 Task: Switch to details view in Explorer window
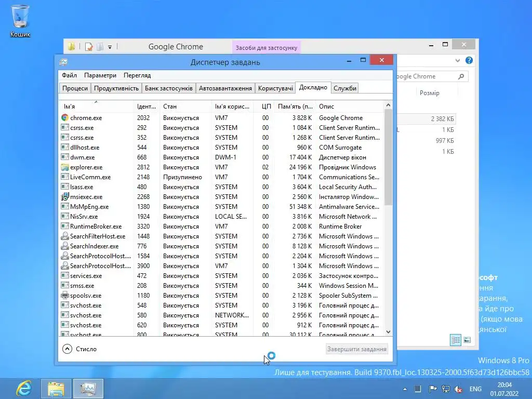coord(456,340)
